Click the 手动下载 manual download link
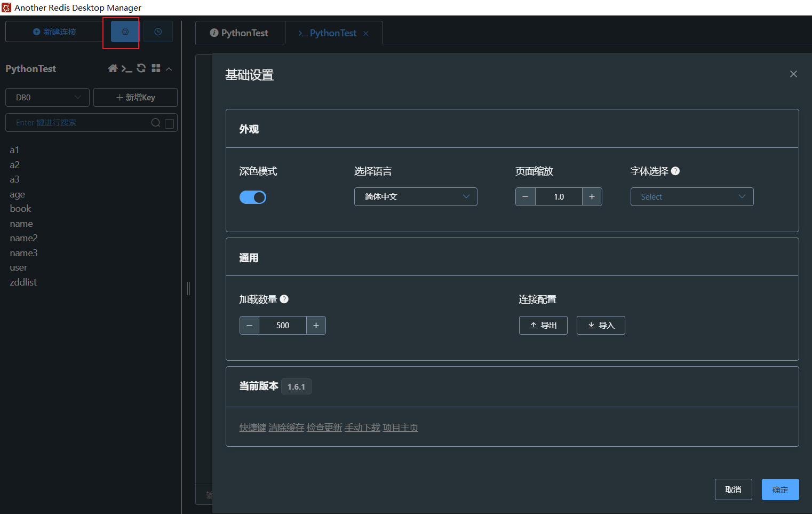The height and width of the screenshot is (514, 812). (x=363, y=428)
